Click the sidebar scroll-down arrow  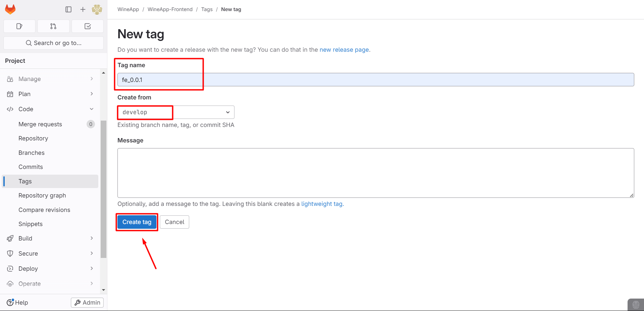103,290
